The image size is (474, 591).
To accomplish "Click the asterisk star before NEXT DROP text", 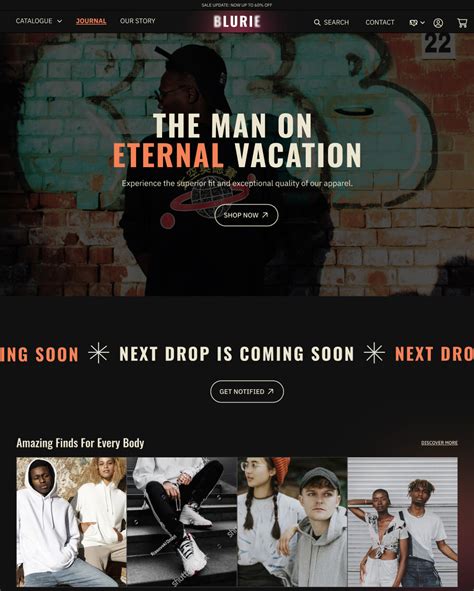I will (99, 353).
